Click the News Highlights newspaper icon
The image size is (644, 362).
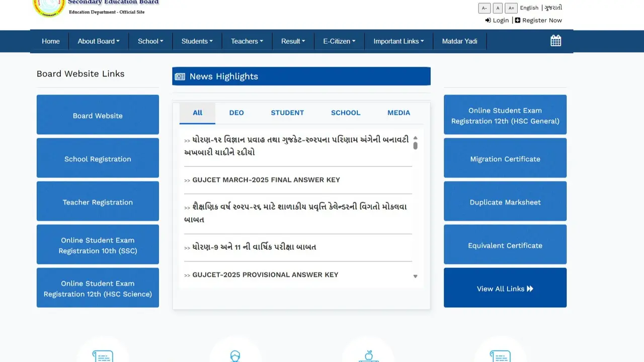(x=180, y=76)
